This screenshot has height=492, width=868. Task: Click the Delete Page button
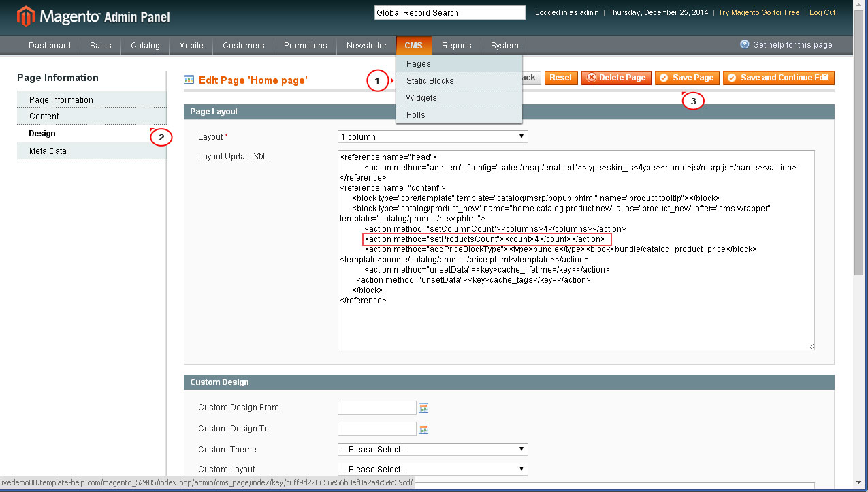(616, 78)
